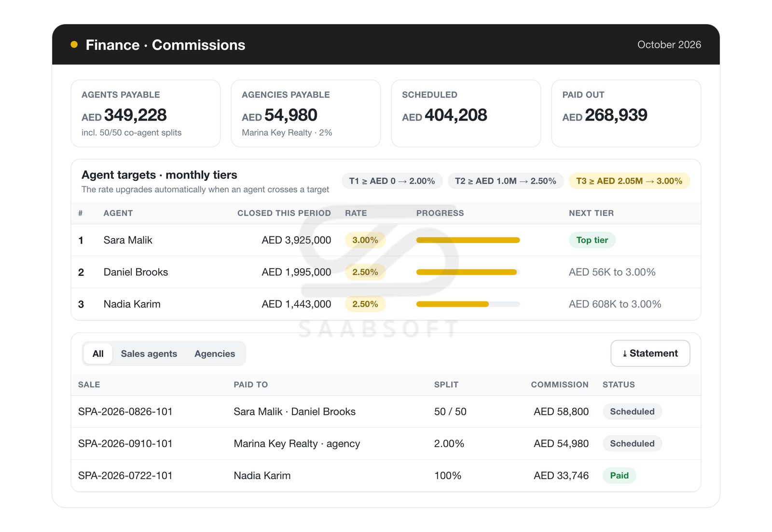Sort by the STATUS column header
The height and width of the screenshot is (532, 772).
[619, 384]
